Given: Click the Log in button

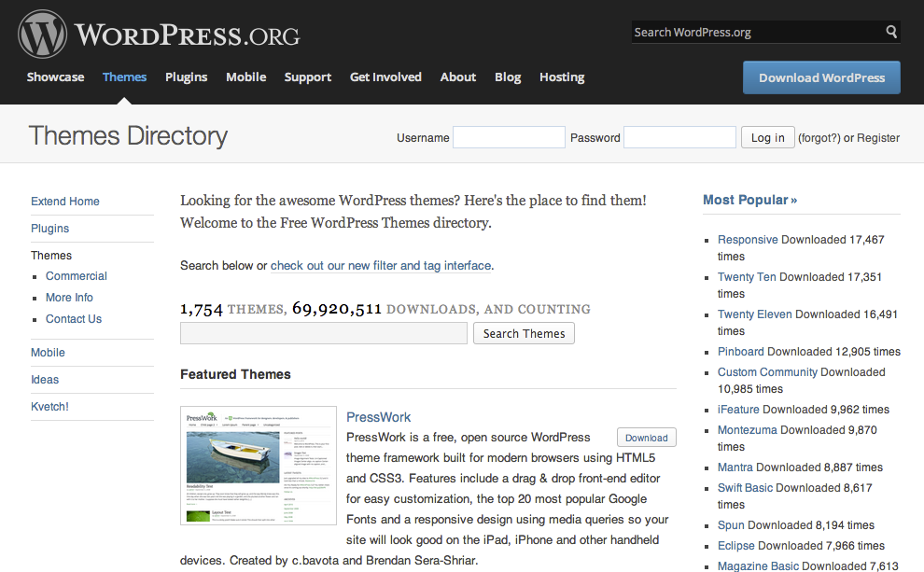Looking at the screenshot, I should point(768,137).
